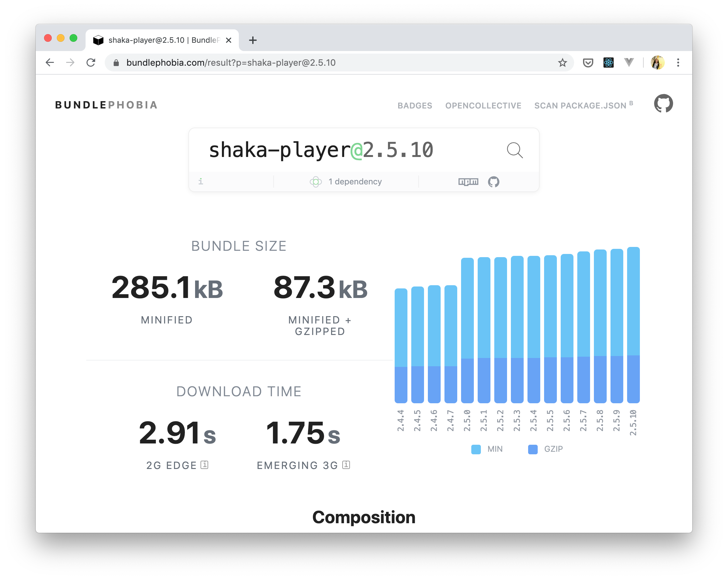The image size is (728, 580).
Task: Select the 2.5.9 version bar
Action: [x=617, y=326]
